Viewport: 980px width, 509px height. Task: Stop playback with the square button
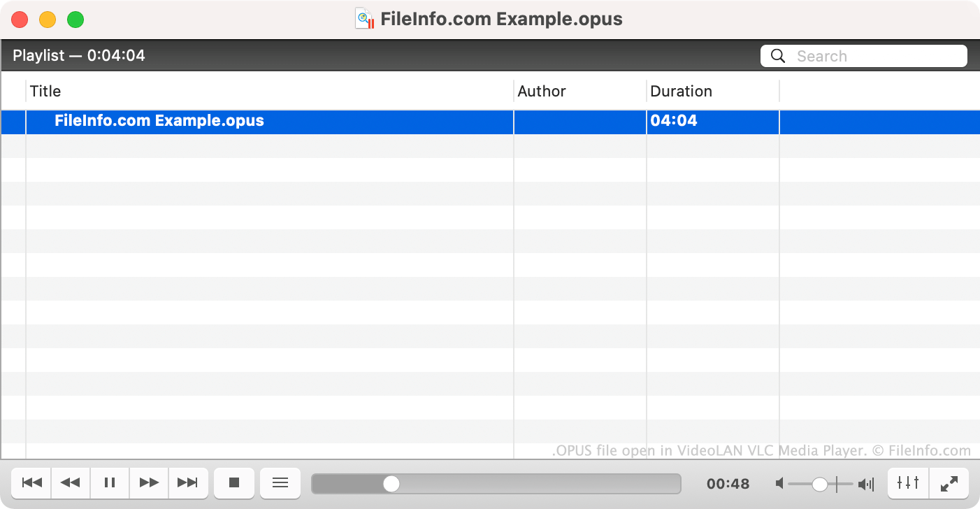click(x=234, y=482)
